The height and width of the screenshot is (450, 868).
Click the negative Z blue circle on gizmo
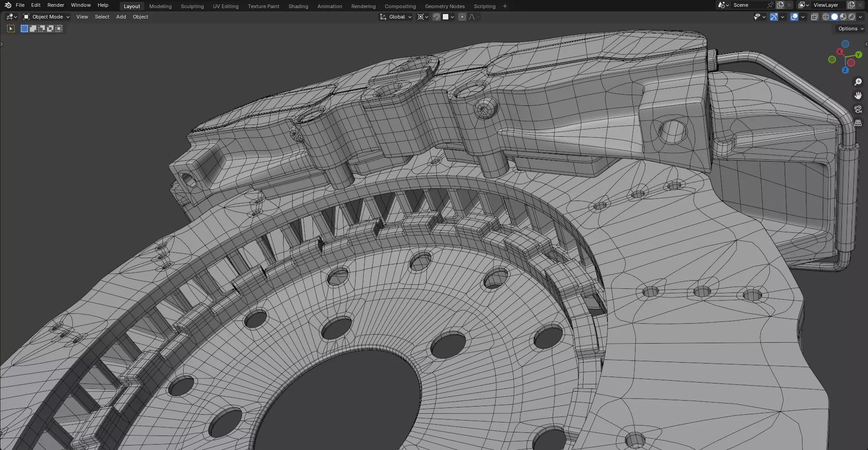tap(845, 44)
